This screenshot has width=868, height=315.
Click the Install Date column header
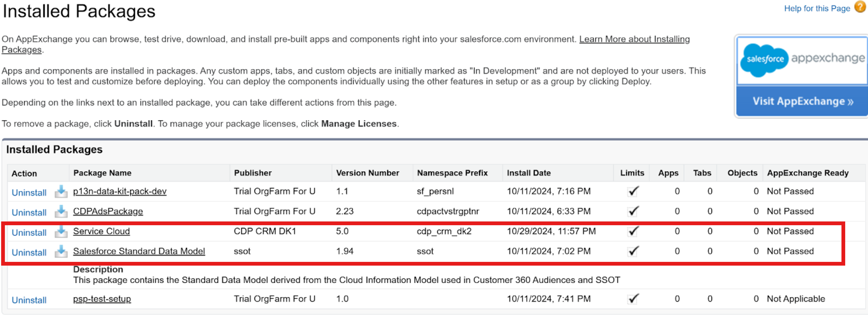click(x=529, y=173)
